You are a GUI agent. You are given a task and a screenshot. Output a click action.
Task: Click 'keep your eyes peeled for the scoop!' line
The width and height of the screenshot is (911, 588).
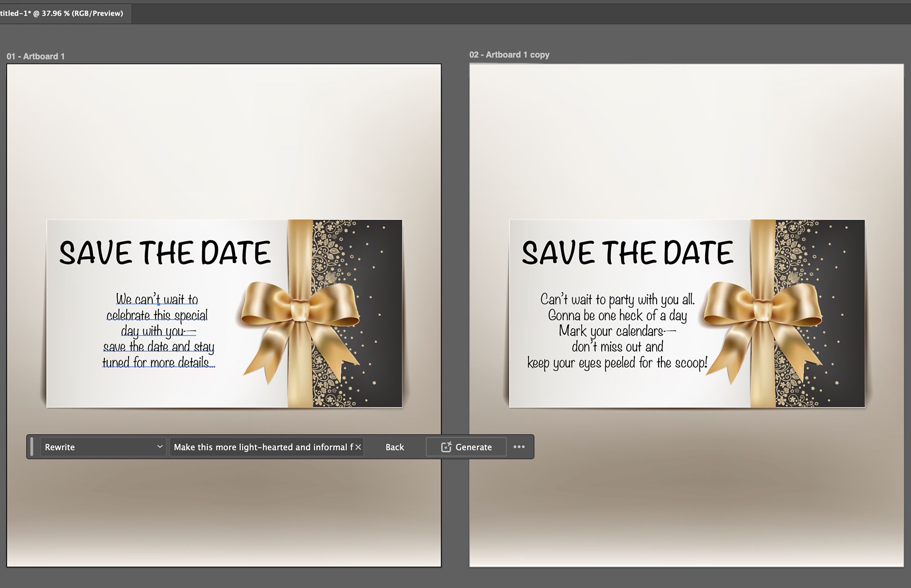[x=617, y=363]
